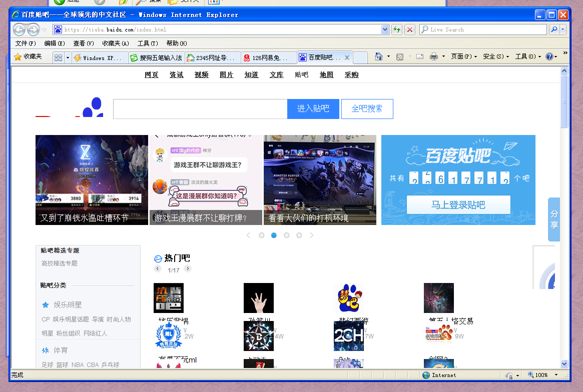Image resolution: width=583 pixels, height=392 pixels.
Task: Click the 2CH bar icon
Action: tap(349, 336)
